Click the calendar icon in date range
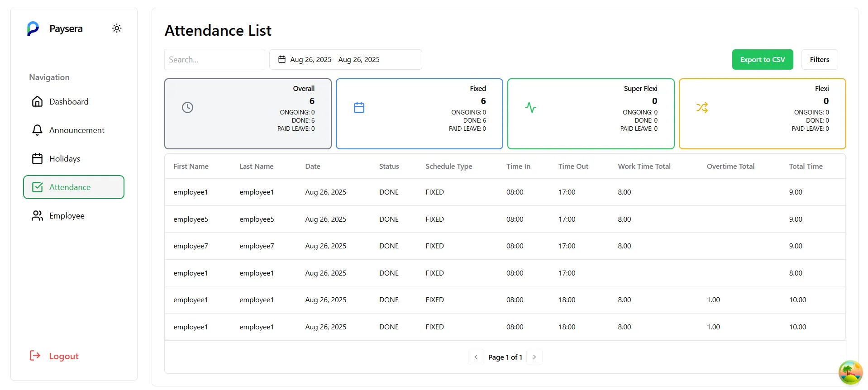 (282, 59)
